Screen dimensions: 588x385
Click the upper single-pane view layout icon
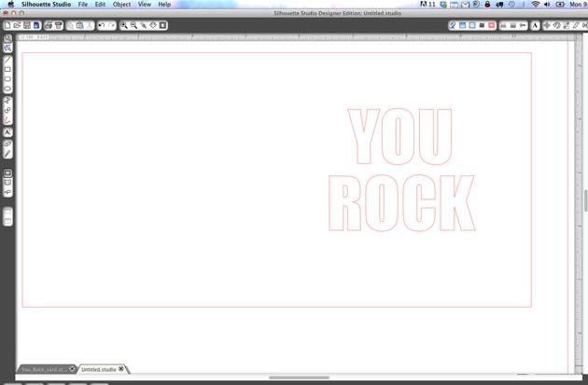click(x=7, y=212)
